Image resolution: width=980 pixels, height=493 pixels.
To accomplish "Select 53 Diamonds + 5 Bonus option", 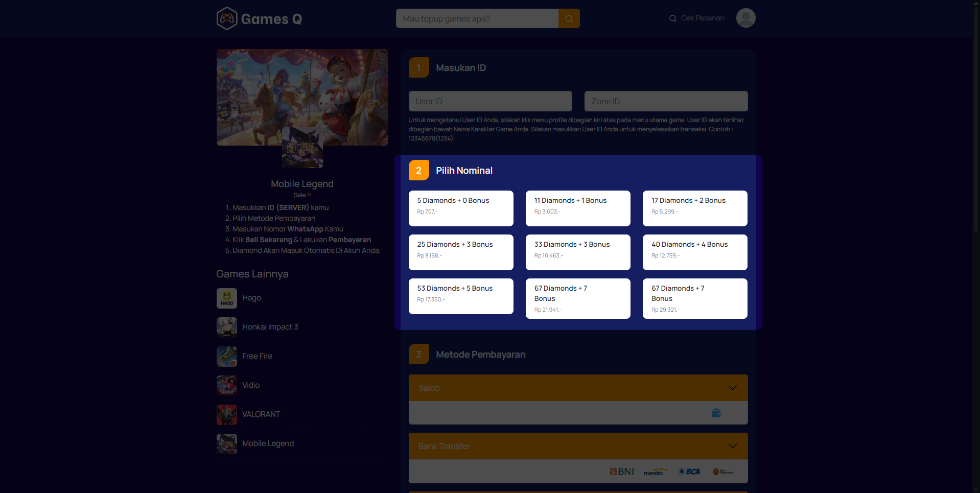I will (461, 296).
